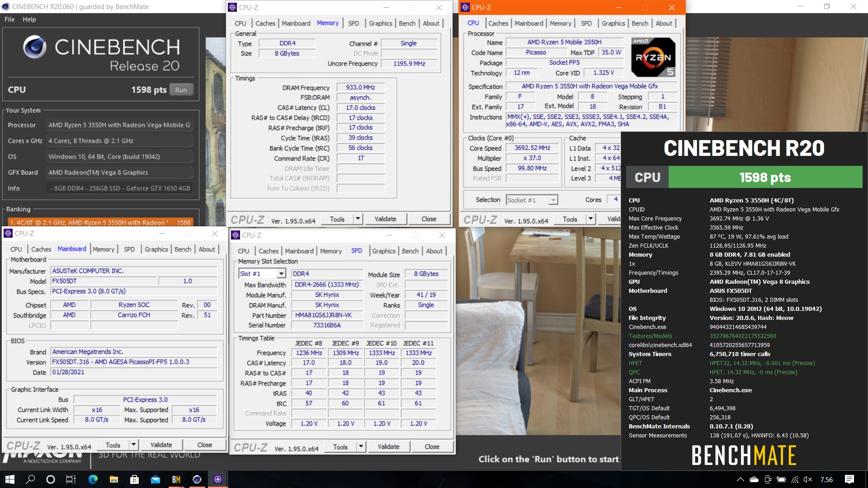
Task: Show hidden tray icons chevron
Action: click(x=740, y=479)
